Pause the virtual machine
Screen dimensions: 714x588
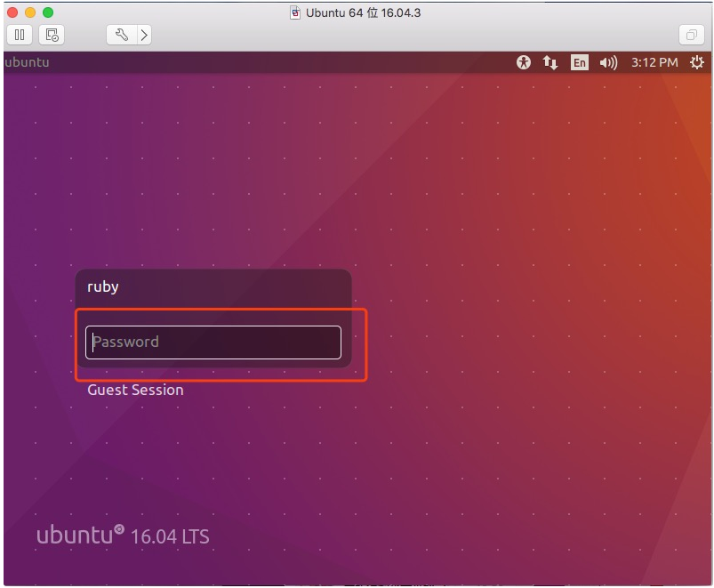tap(20, 35)
